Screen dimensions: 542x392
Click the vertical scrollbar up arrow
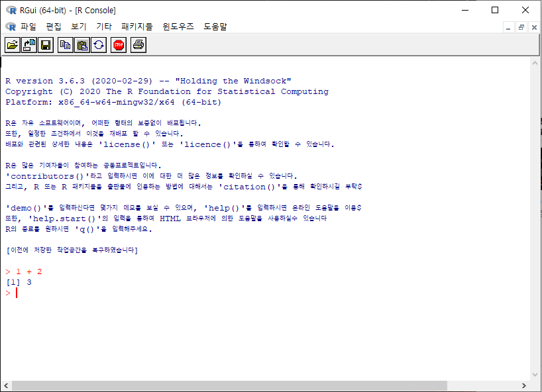(535, 63)
